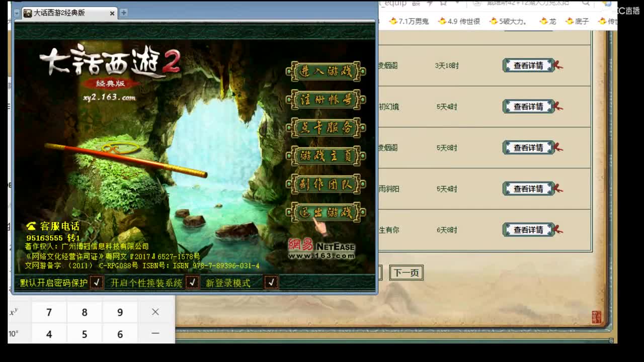Click 查看详情 for the 雨斜阳 row

click(528, 189)
